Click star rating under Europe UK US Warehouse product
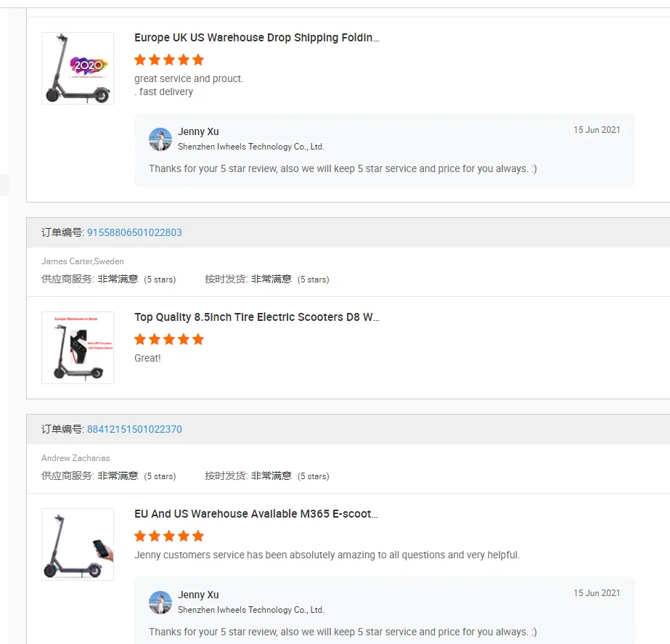The height and width of the screenshot is (644, 670). (169, 60)
